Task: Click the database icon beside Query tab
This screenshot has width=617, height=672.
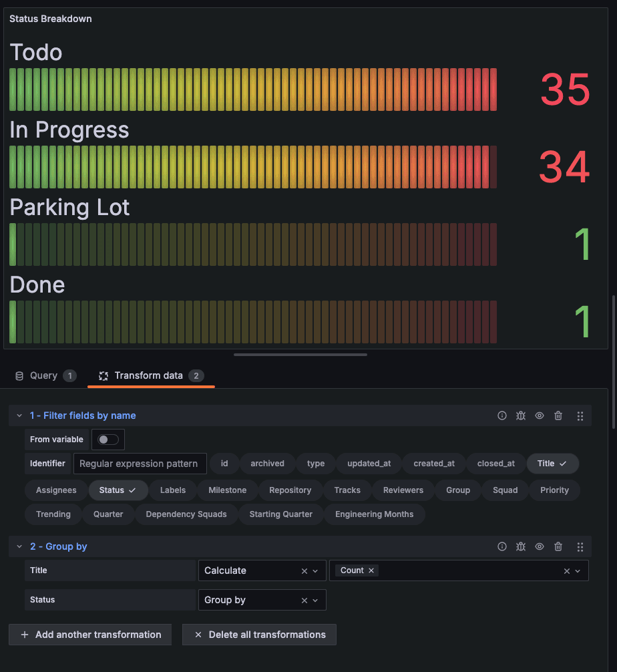Action: [x=19, y=375]
